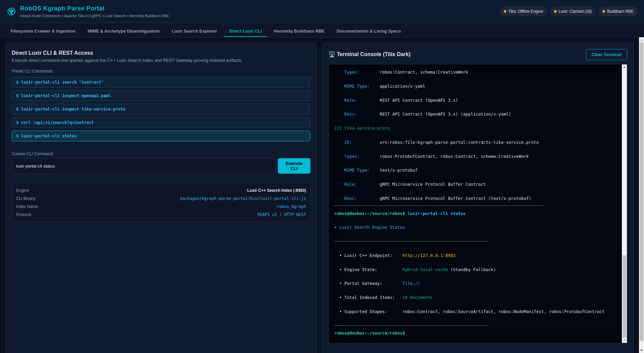Switch to MIME & Archetype Disambiguation tab
Image resolution: width=644 pixels, height=353 pixels.
point(123,31)
